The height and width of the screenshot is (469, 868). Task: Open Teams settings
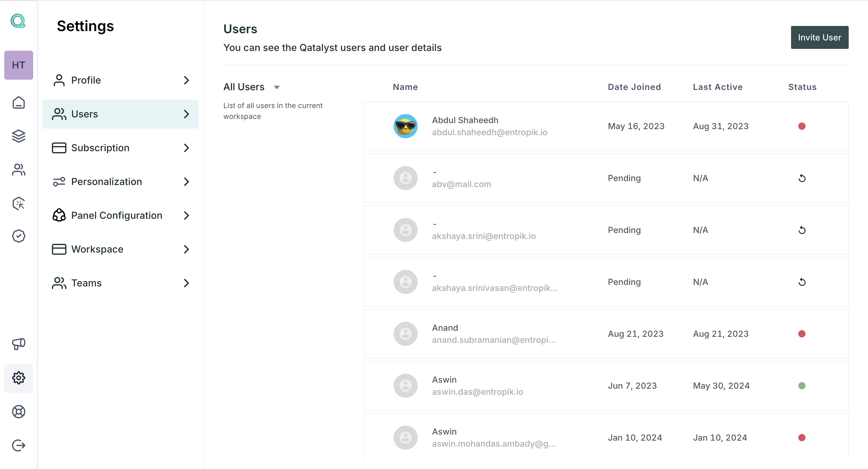(120, 283)
